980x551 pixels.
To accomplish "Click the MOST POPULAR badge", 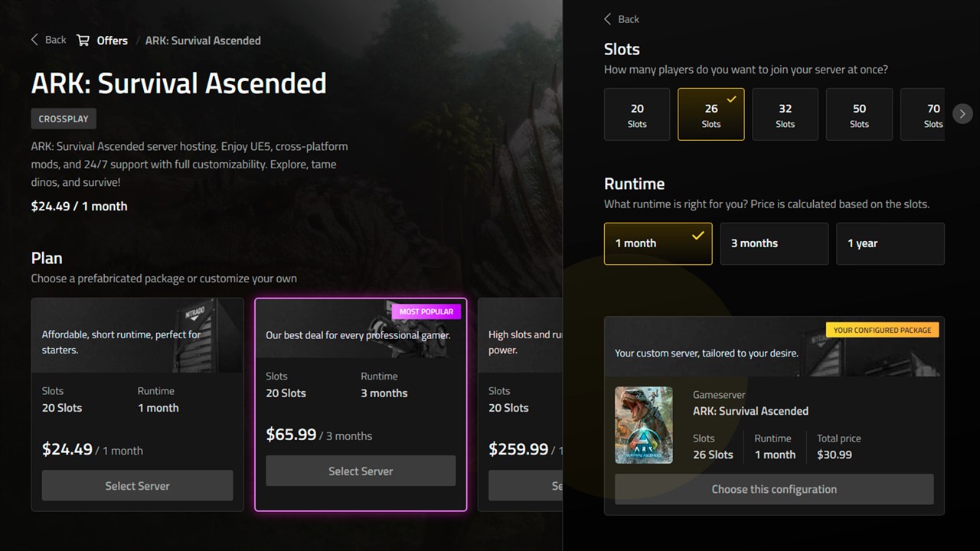I will tap(426, 311).
